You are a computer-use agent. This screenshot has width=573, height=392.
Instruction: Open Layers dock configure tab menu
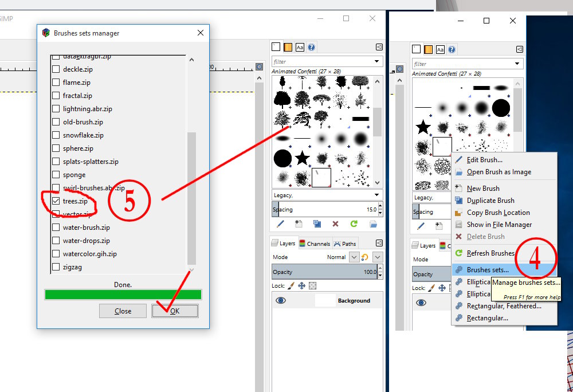[379, 243]
